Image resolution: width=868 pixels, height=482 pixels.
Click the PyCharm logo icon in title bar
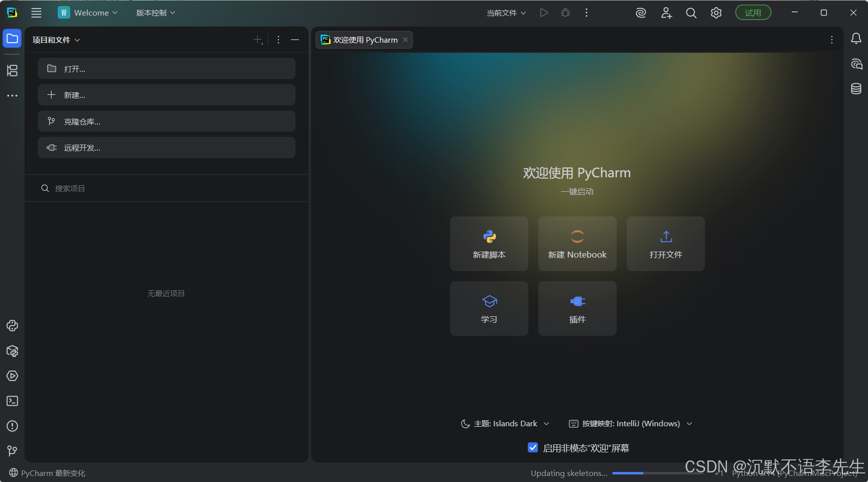(x=12, y=13)
